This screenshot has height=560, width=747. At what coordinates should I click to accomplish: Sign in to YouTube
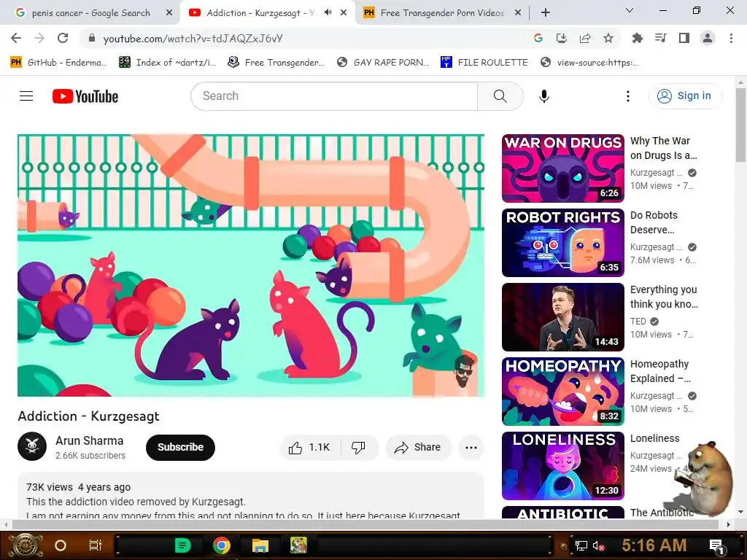click(685, 96)
